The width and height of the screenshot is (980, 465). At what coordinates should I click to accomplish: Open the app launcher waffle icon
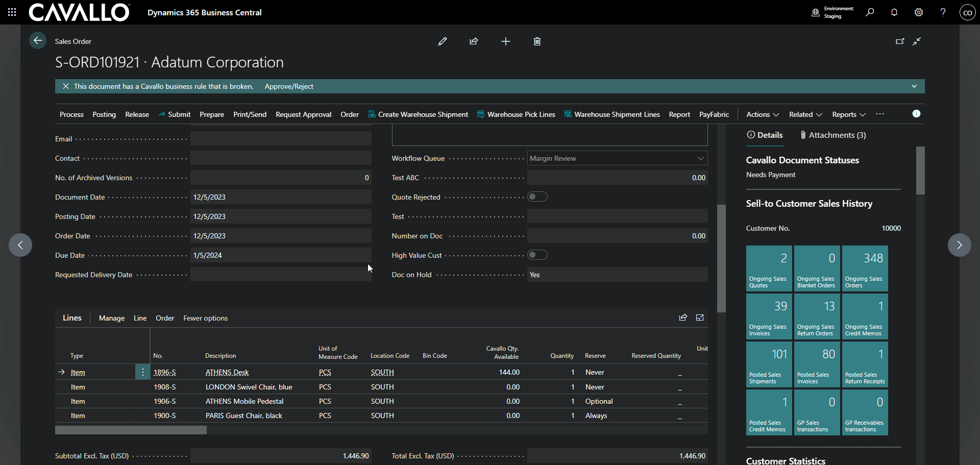(x=12, y=12)
